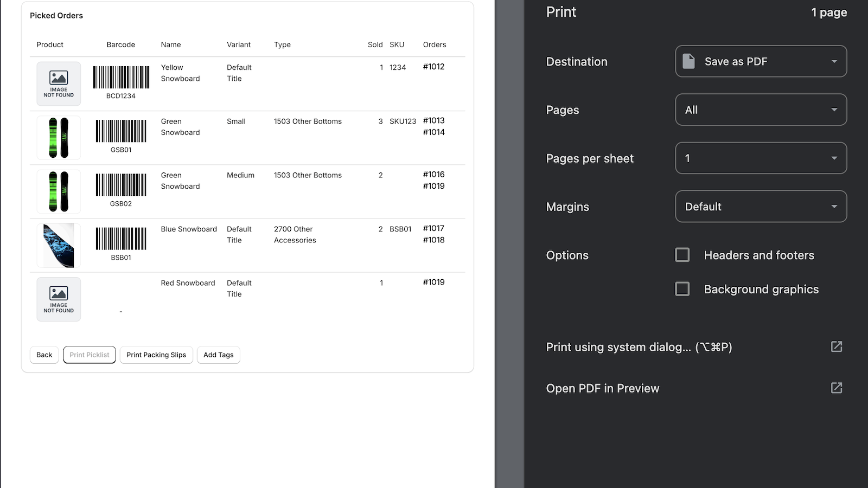Select the Pages dropdown showing All
868x488 pixels.
tap(759, 110)
